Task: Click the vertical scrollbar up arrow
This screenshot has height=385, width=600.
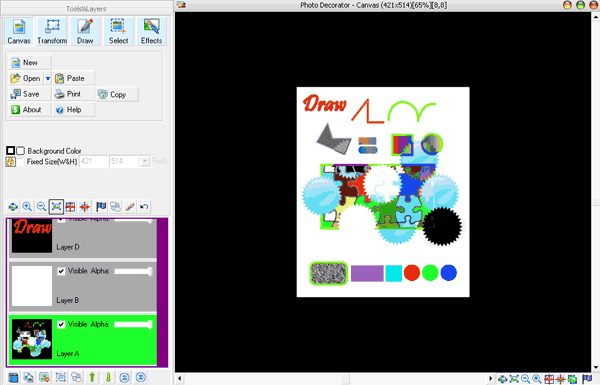Action: 596,17
